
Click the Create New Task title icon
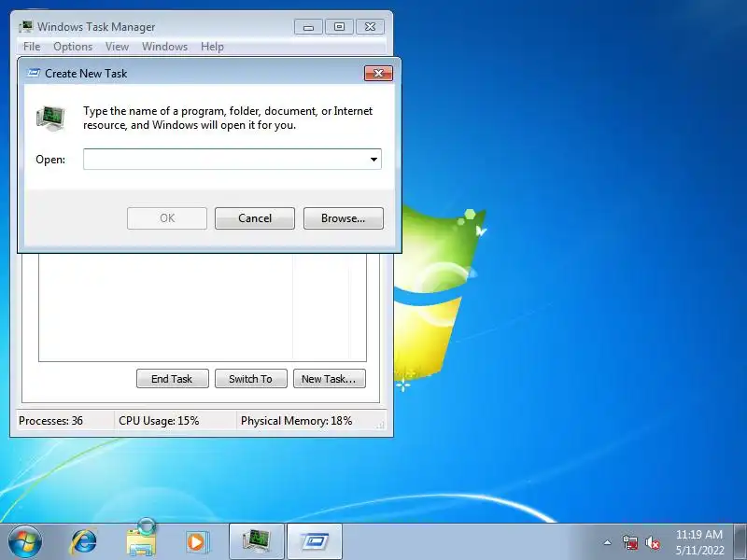34,74
